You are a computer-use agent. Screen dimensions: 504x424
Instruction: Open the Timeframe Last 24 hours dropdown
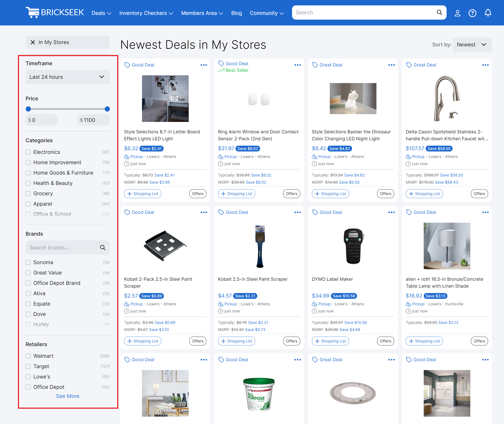(x=68, y=77)
